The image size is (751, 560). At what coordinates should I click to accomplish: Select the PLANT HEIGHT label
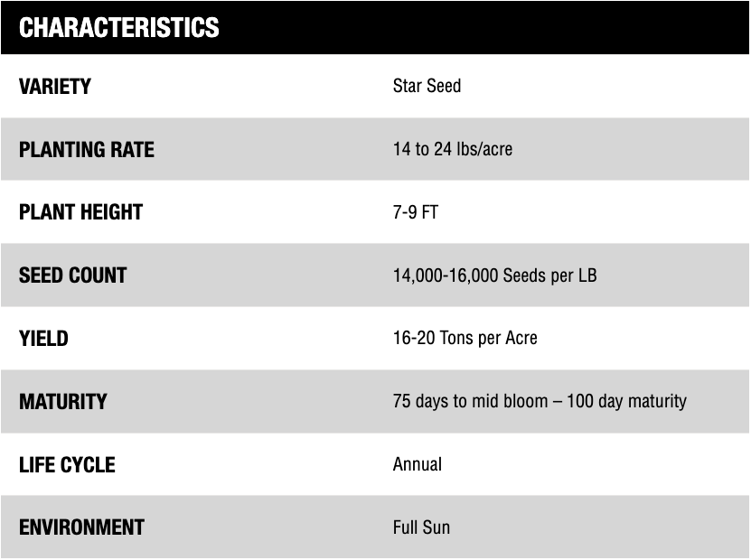81,212
